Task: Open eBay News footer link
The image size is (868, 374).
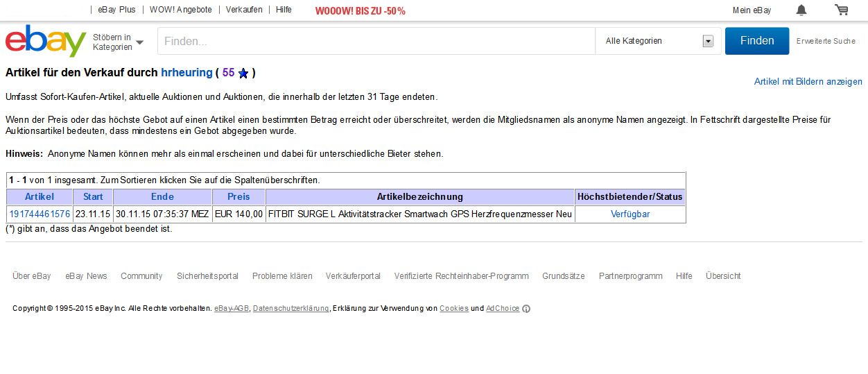Action: click(x=87, y=276)
